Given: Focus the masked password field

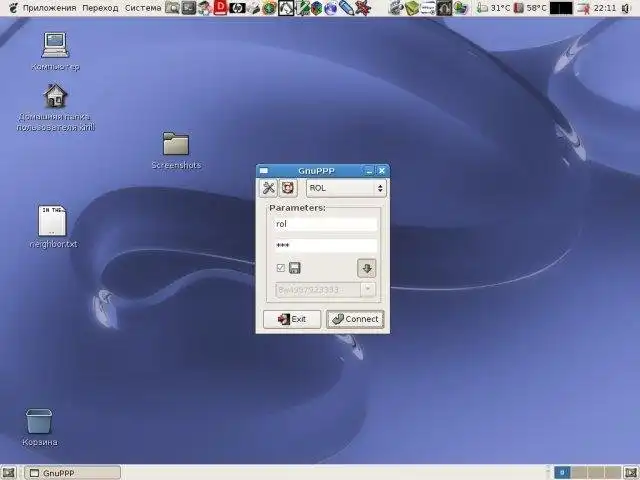Looking at the screenshot, I should coord(325,246).
